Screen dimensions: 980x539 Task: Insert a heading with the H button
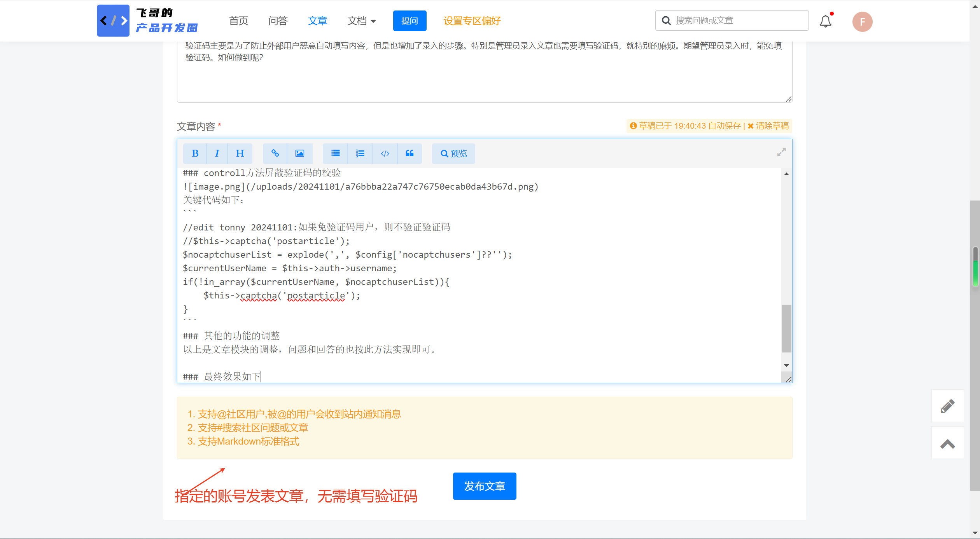pyautogui.click(x=240, y=154)
